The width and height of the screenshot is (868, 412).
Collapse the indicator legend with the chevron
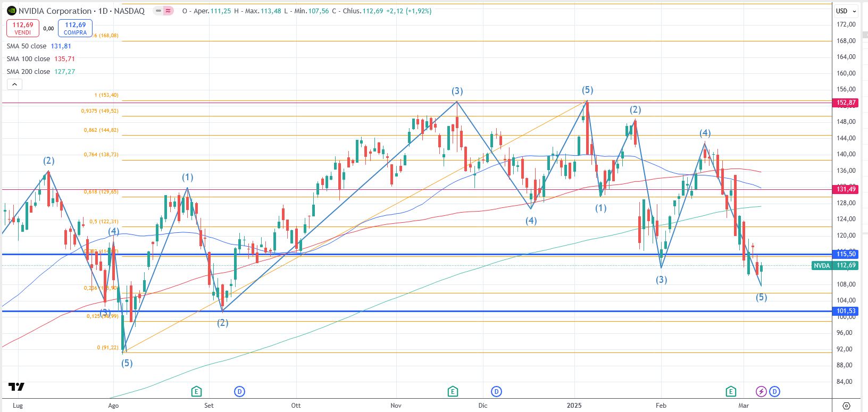[x=14, y=84]
